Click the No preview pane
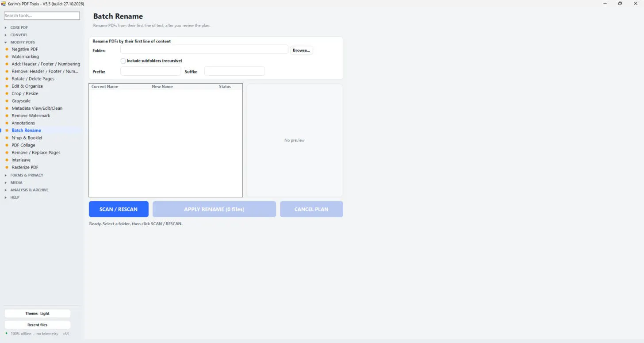644x343 pixels. pos(295,140)
